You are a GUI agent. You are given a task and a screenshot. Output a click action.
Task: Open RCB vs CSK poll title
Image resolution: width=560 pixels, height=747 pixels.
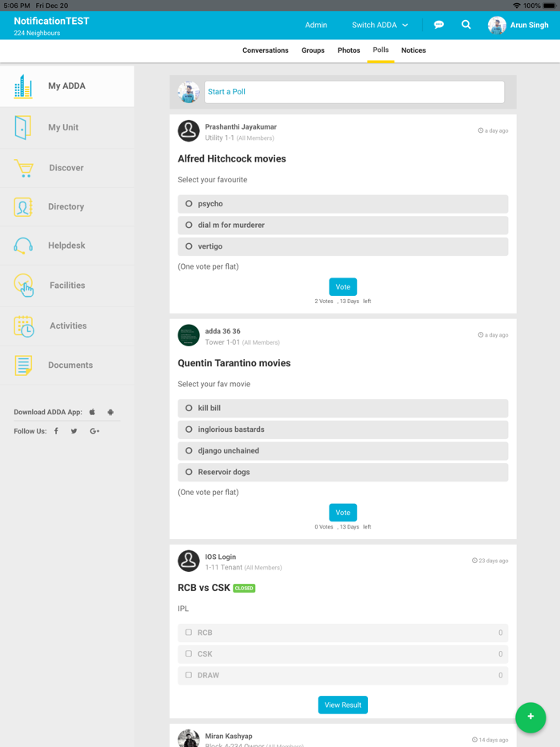[204, 588]
